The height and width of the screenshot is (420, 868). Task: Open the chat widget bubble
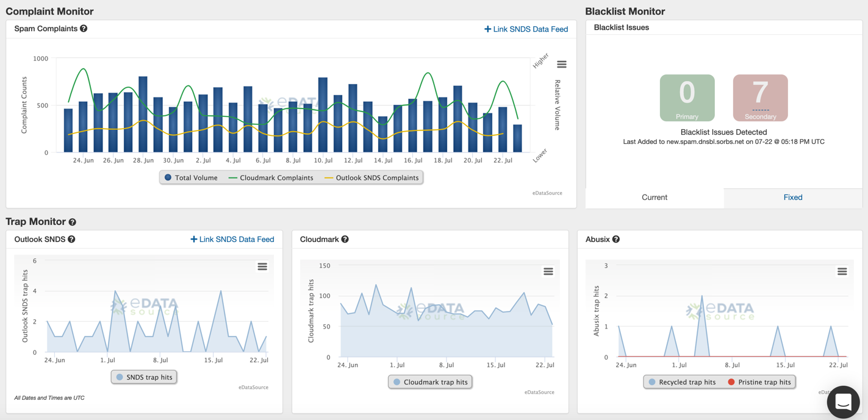coord(843,402)
